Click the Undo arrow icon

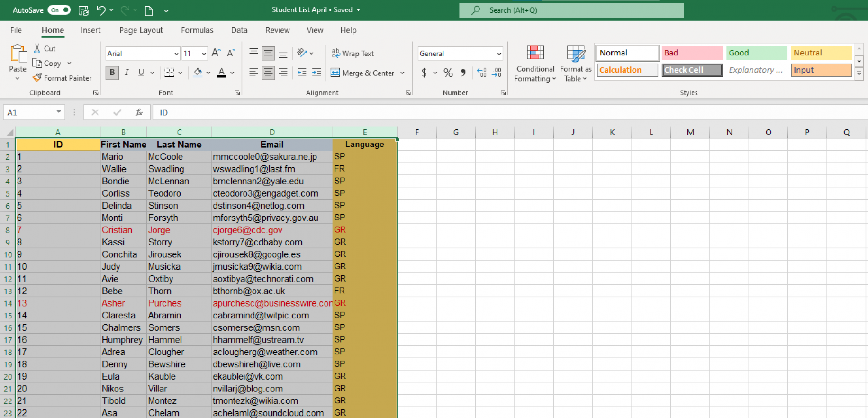[101, 10]
